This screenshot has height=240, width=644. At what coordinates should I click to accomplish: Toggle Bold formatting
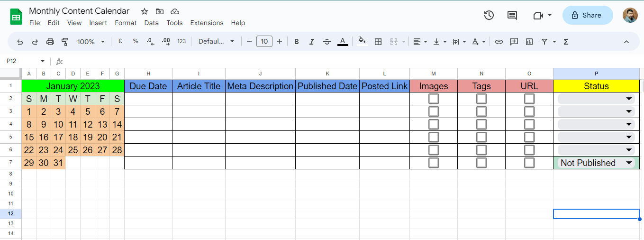tap(297, 42)
